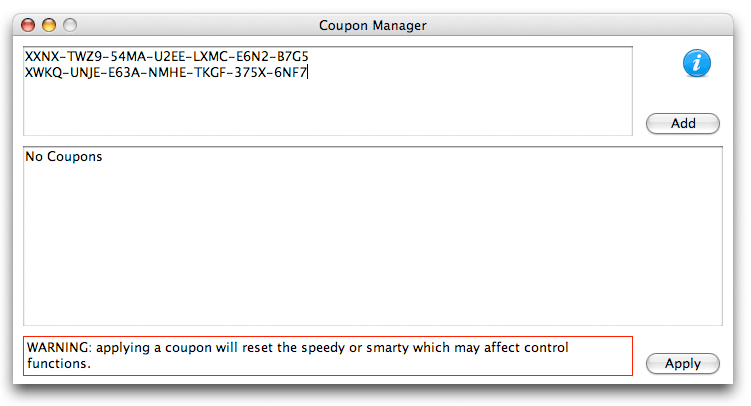Click the Apply button
Viewport: 751px width, 406px height.
tap(683, 363)
